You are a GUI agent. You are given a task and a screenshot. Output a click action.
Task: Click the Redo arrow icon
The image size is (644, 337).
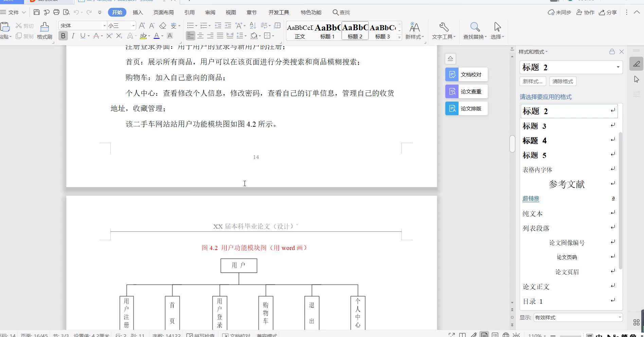89,12
